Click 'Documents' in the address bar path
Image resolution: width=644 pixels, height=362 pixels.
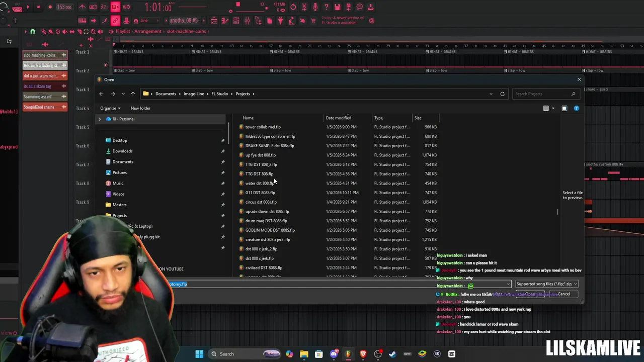pos(166,94)
